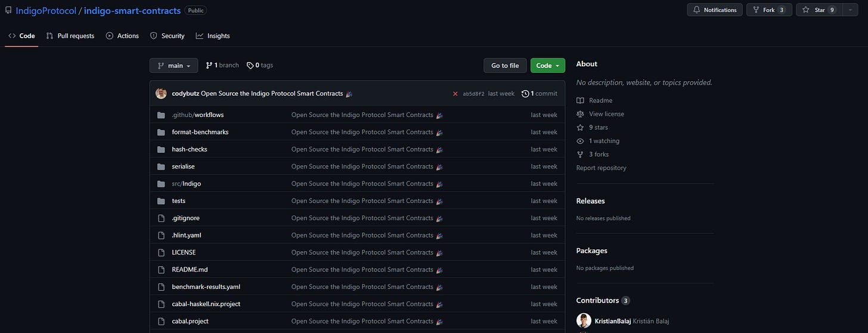The height and width of the screenshot is (333, 868).
Task: Click the Report repository link
Action: [x=602, y=168]
